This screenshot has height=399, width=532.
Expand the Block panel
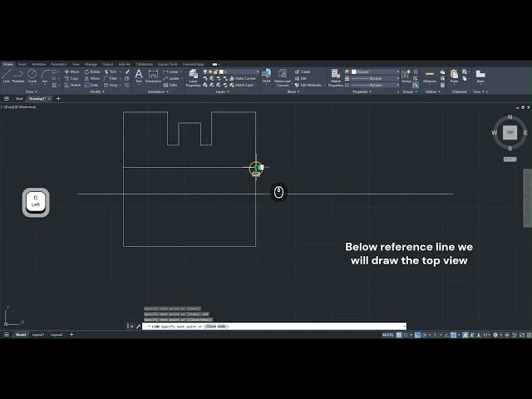[293, 91]
